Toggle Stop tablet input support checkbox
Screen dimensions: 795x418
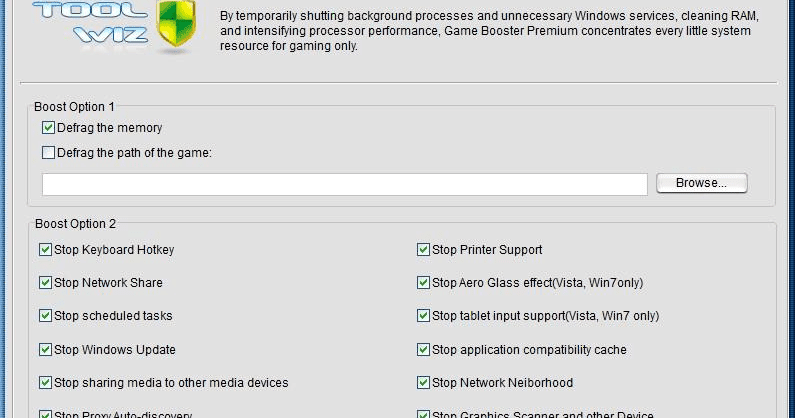coord(423,315)
